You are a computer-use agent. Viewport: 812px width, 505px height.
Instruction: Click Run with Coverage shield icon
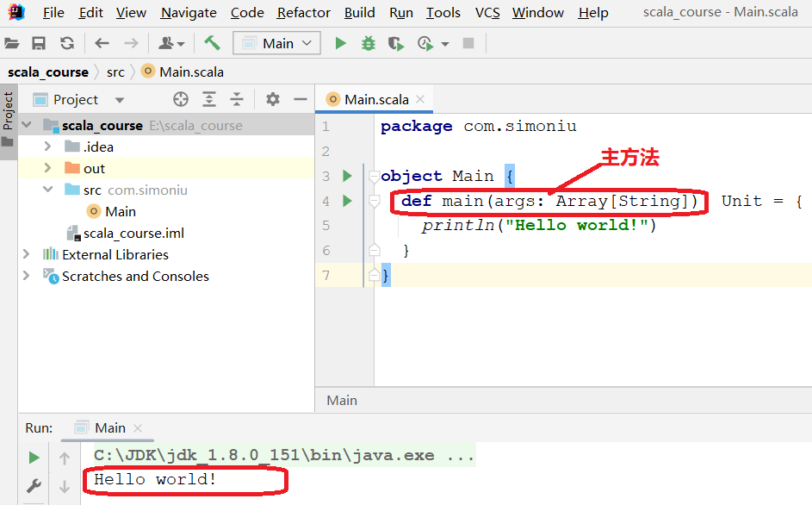pyautogui.click(x=395, y=43)
